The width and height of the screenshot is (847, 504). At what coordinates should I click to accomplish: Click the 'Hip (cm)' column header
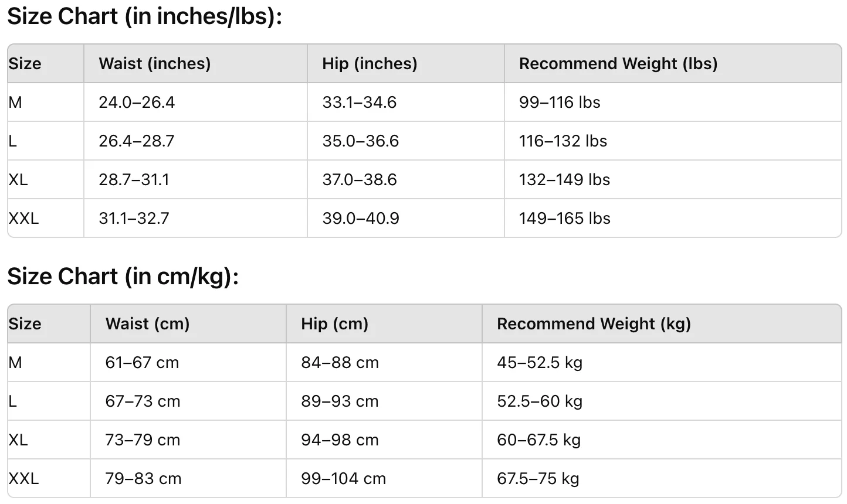[334, 323]
